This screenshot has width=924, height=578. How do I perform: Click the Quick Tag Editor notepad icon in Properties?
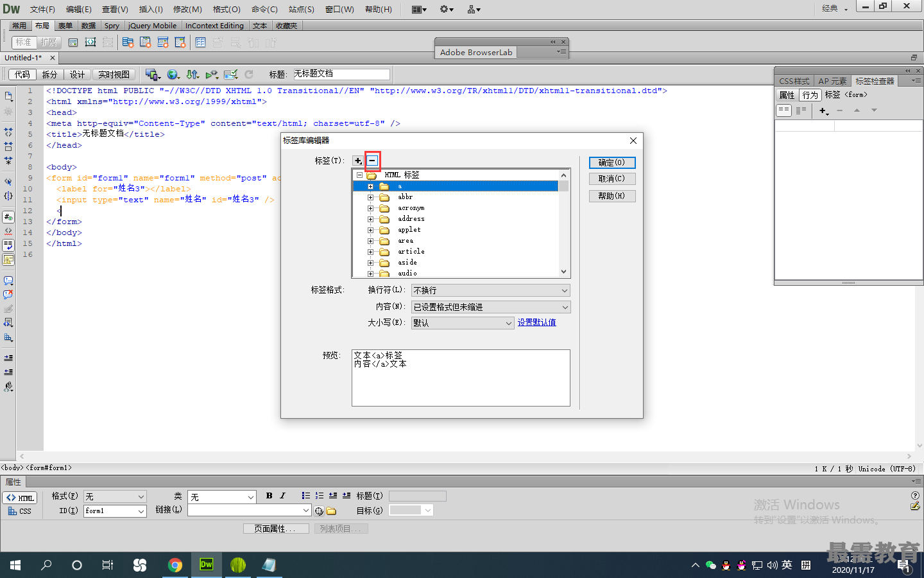915,507
